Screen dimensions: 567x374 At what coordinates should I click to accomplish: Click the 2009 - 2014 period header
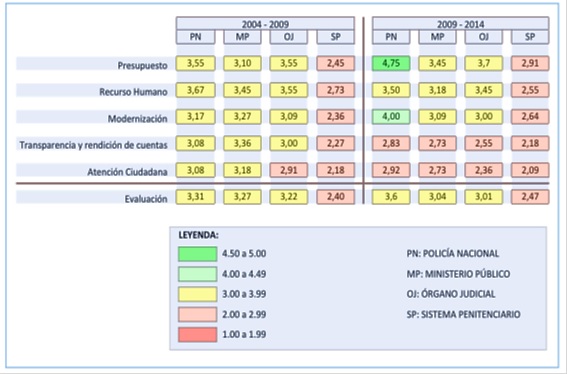tap(460, 24)
